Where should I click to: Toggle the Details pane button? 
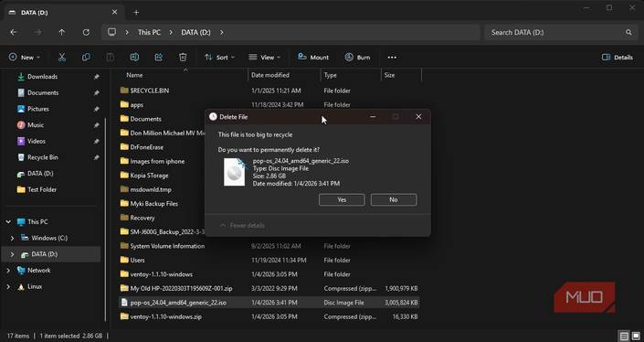click(617, 57)
